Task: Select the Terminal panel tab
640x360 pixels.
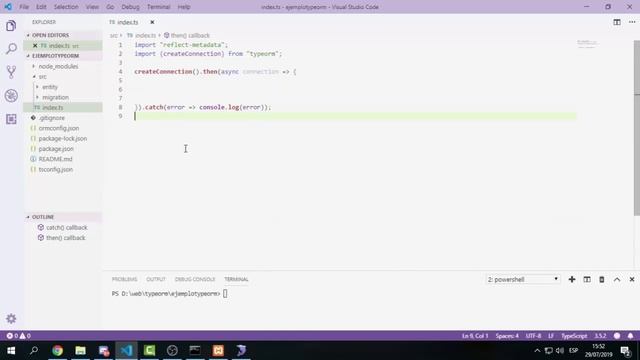Action: (x=236, y=280)
